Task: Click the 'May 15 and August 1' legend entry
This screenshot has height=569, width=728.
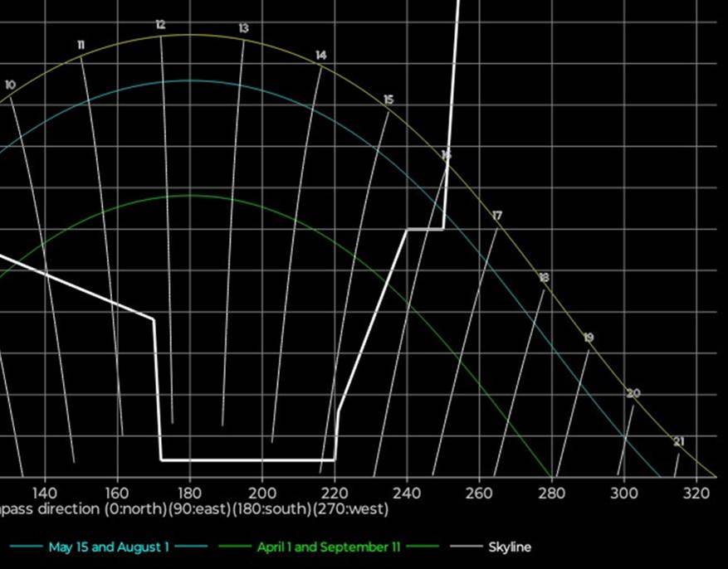Action: [109, 547]
